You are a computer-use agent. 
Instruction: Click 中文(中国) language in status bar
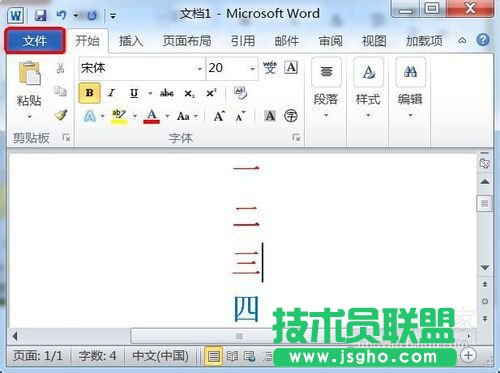[161, 356]
